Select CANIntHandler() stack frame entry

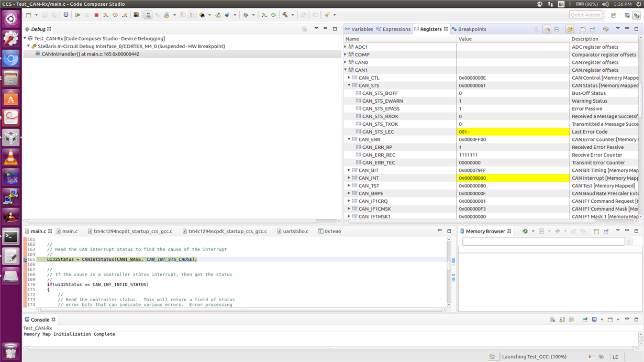[x=90, y=54]
